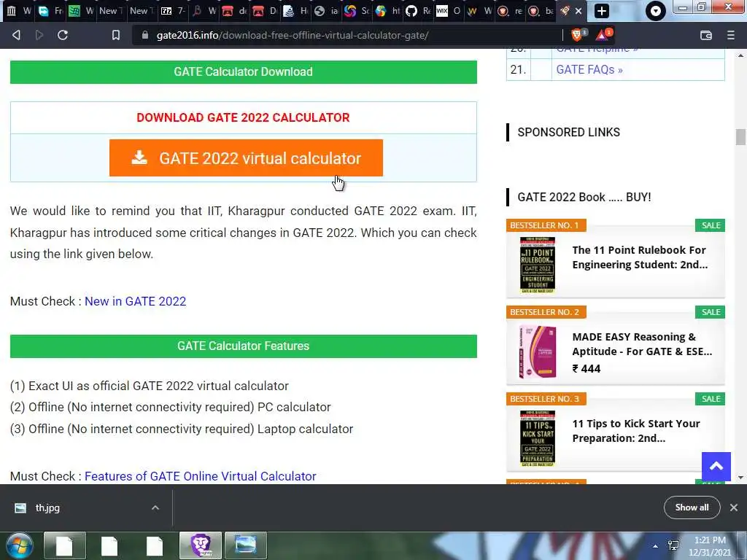
Task: Click the BESTSELLER NO. 2 badge
Action: [546, 312]
